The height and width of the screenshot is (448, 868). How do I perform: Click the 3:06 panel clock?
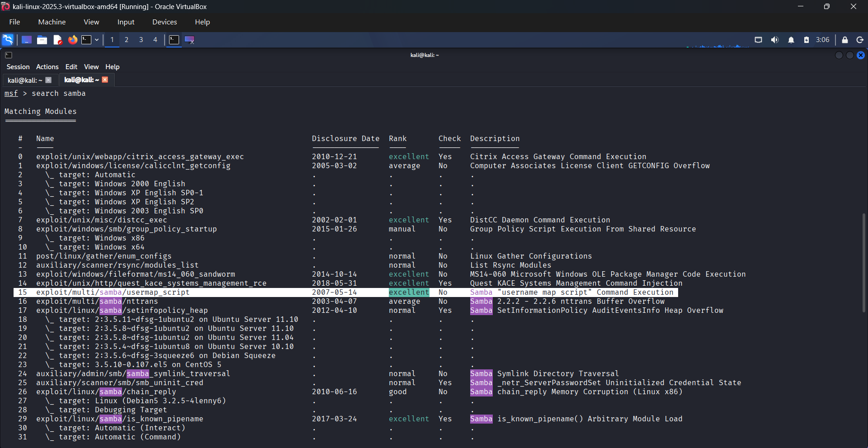click(x=823, y=40)
